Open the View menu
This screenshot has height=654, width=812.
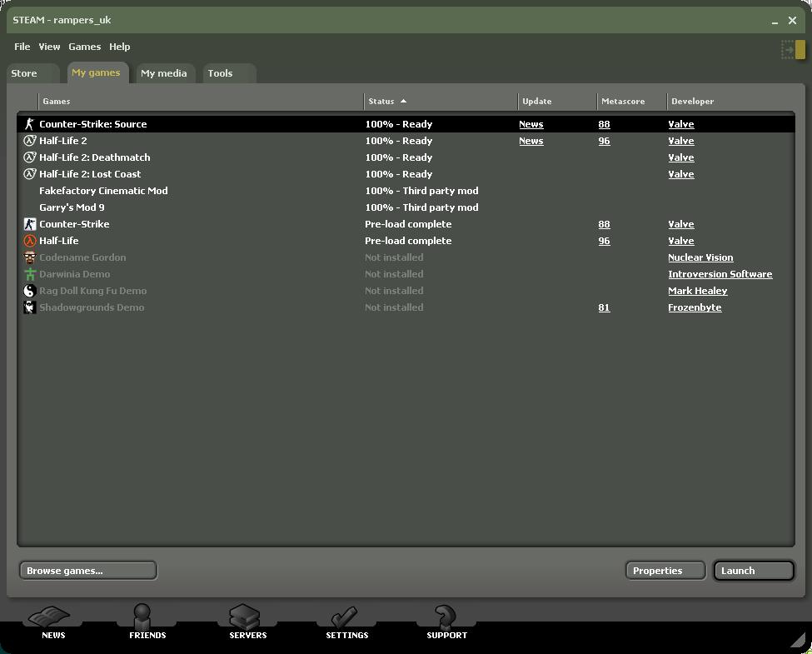pyautogui.click(x=49, y=47)
